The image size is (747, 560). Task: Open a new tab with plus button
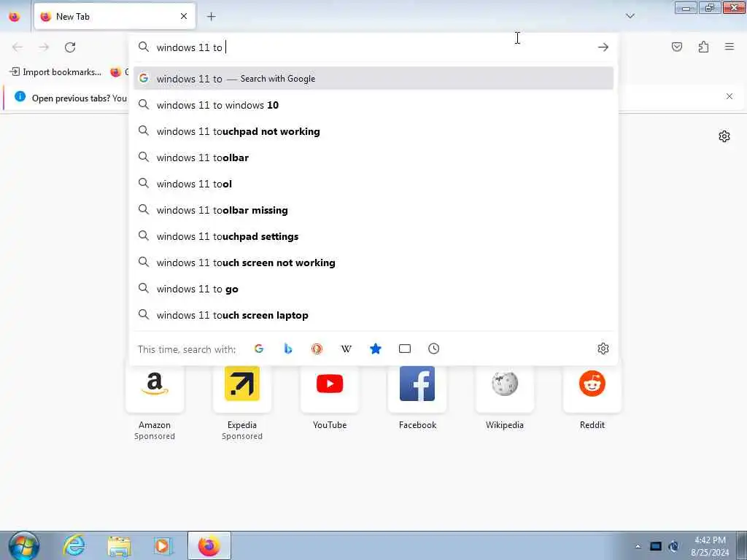211,17
